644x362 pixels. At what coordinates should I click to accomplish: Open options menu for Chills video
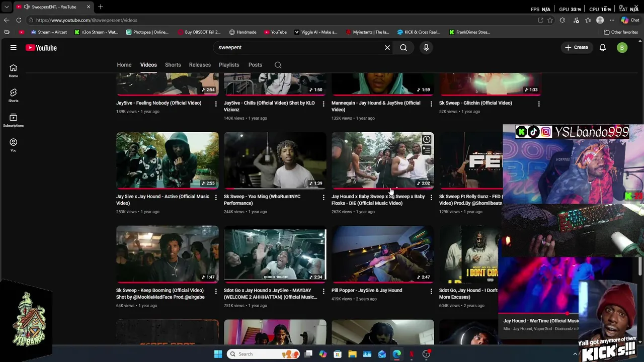tap(324, 104)
